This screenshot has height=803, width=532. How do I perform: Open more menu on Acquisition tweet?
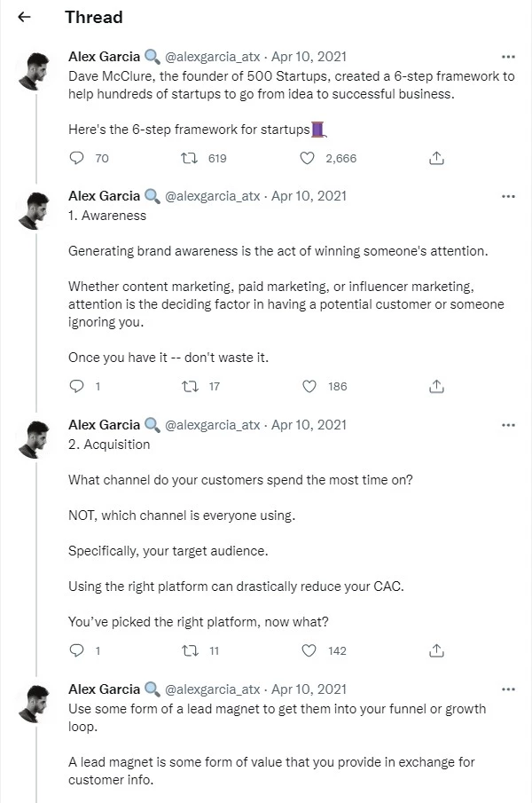(508, 425)
